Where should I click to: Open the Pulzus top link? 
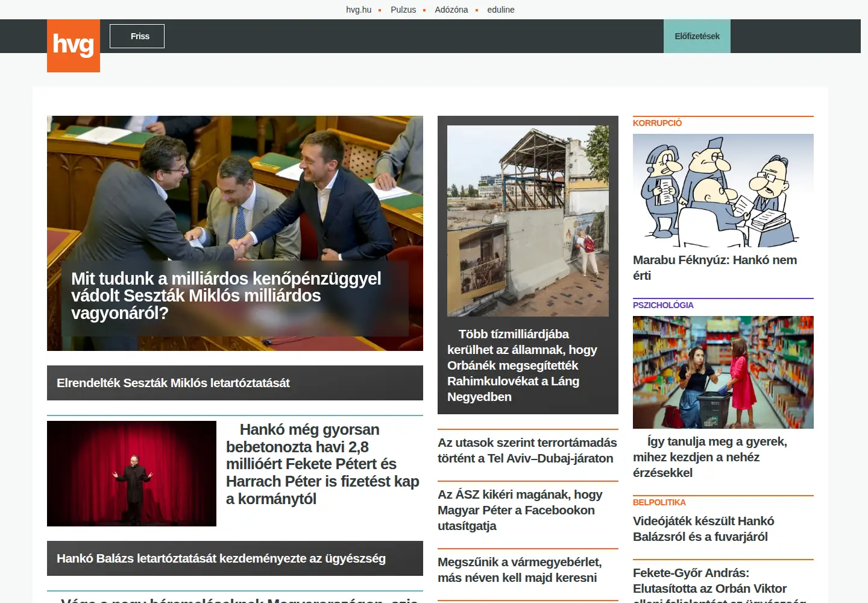tap(403, 10)
